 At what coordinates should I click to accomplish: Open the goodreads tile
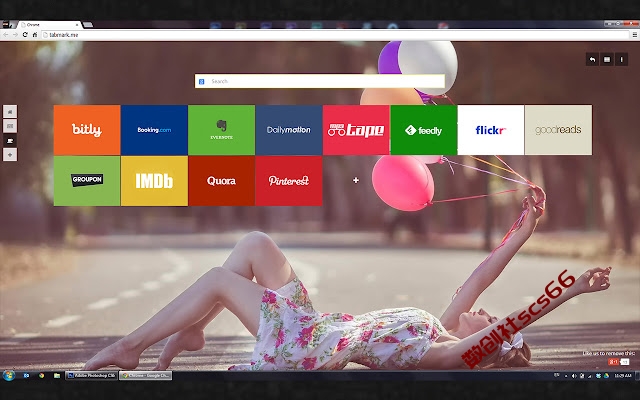click(x=558, y=130)
